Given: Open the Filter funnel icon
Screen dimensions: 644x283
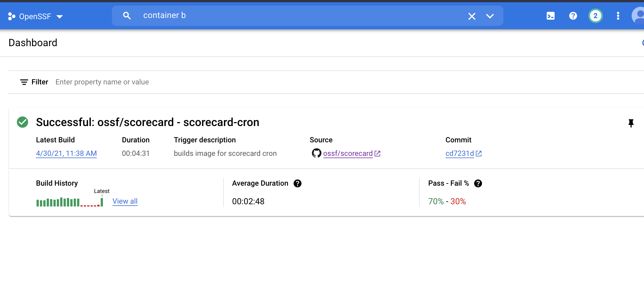Looking at the screenshot, I should 24,82.
